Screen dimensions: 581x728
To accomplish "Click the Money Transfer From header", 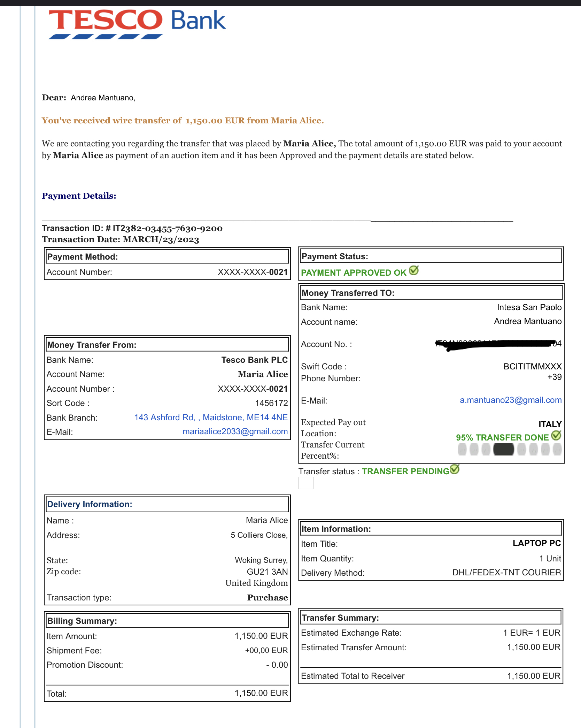I will (x=167, y=345).
